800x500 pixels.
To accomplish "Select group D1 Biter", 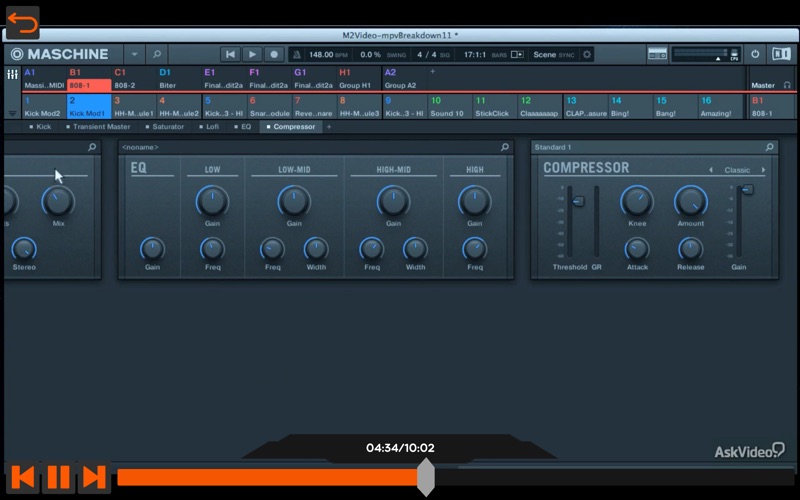I will pos(179,79).
